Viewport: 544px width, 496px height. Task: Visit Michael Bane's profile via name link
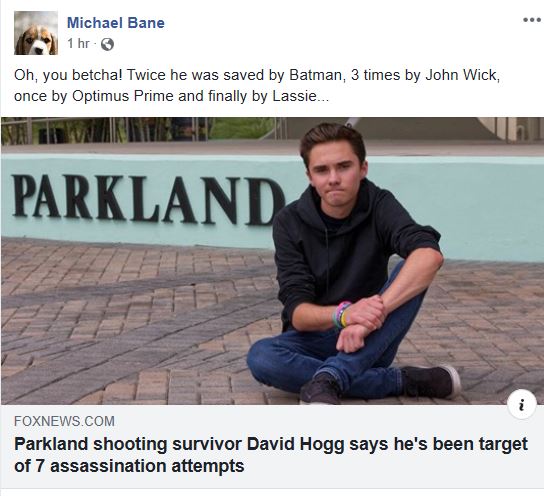click(116, 23)
